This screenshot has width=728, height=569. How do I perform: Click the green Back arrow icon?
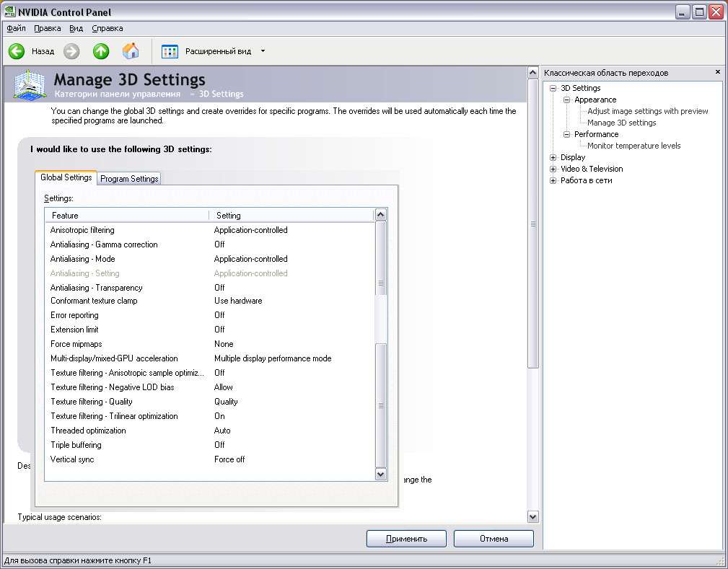17,51
